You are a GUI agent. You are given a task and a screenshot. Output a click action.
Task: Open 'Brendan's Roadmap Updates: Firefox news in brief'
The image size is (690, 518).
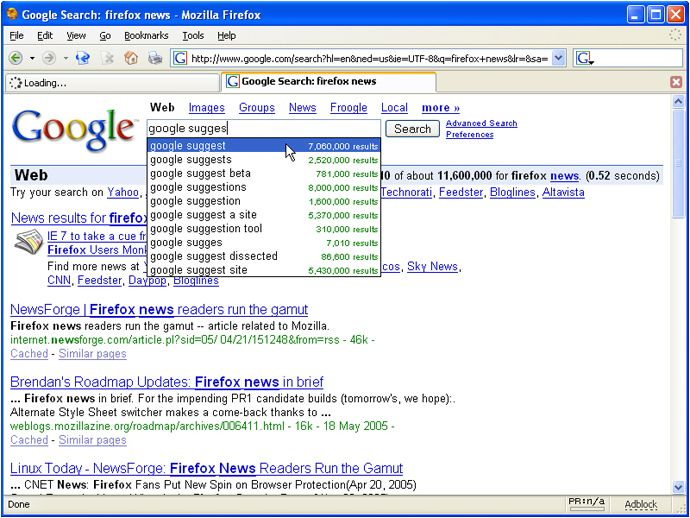tap(167, 382)
